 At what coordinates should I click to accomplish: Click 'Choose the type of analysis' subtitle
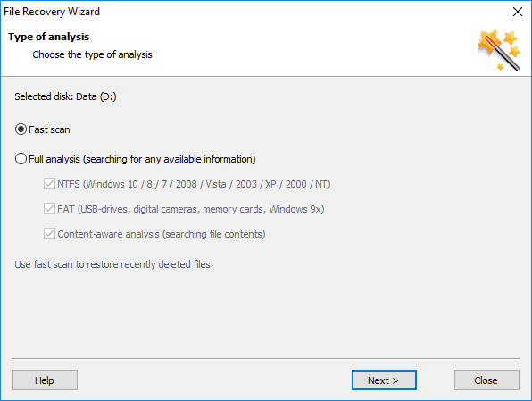click(x=92, y=54)
